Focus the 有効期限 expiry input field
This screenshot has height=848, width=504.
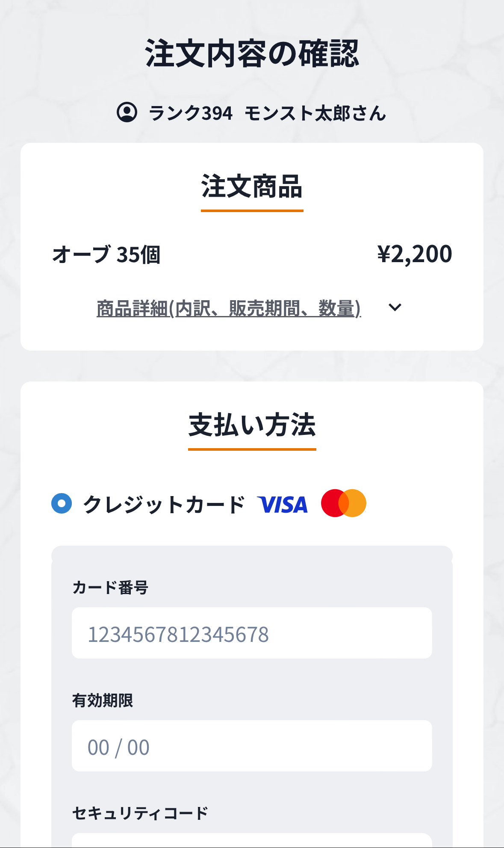pyautogui.click(x=252, y=746)
